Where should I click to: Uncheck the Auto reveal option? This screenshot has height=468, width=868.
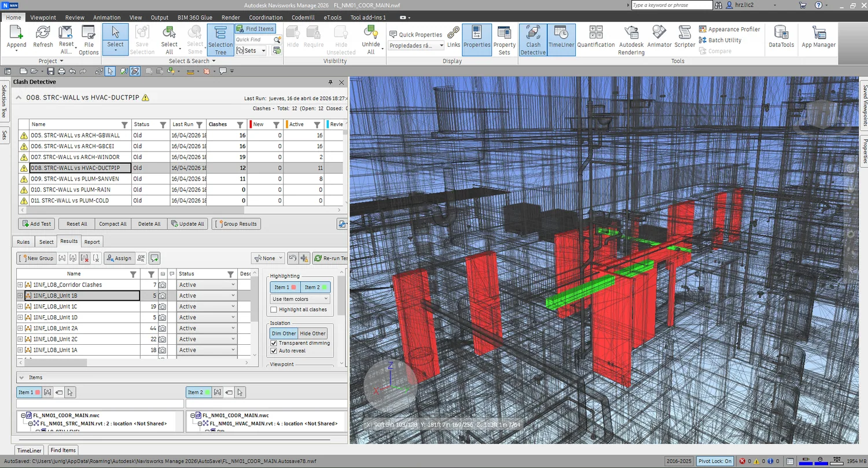click(x=274, y=351)
